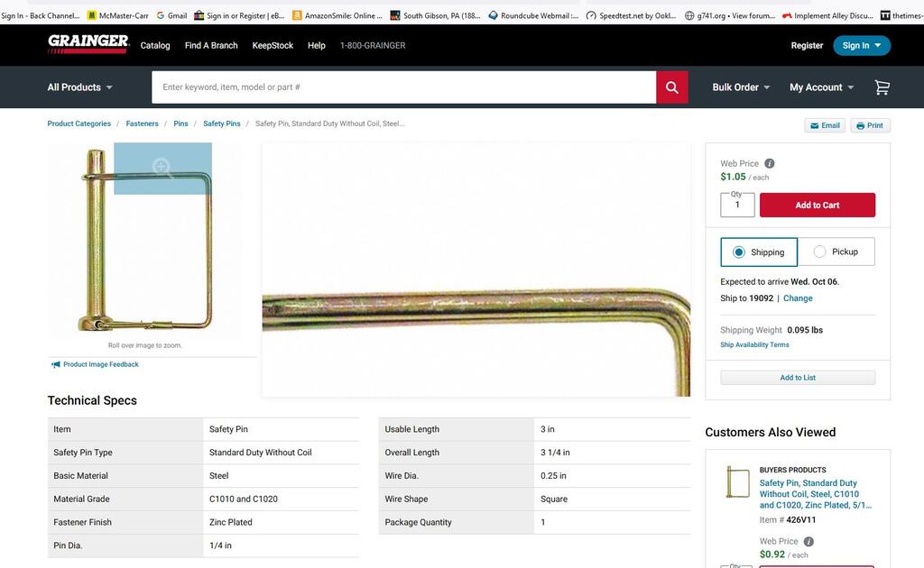
Task: Go to the Pins breadcrumb
Action: point(180,124)
